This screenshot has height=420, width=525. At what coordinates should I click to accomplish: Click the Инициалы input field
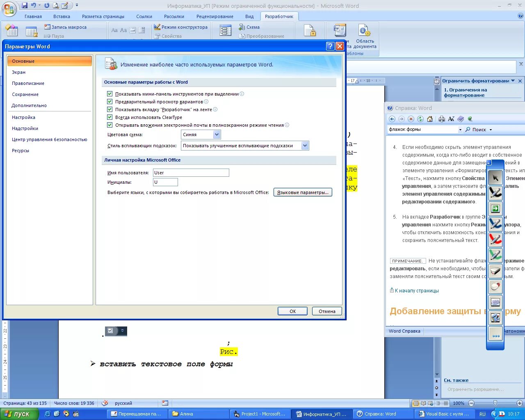point(165,182)
